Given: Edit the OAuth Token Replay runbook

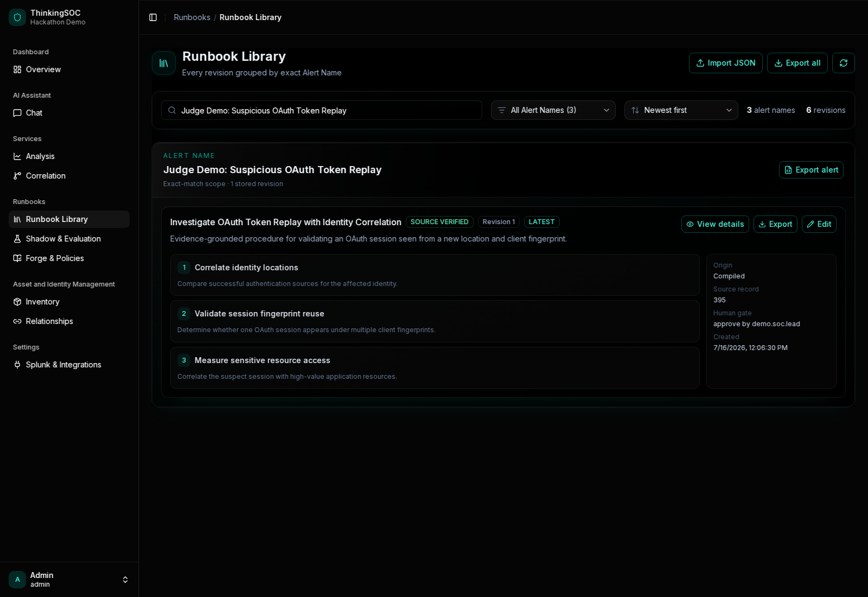Looking at the screenshot, I should [x=819, y=224].
